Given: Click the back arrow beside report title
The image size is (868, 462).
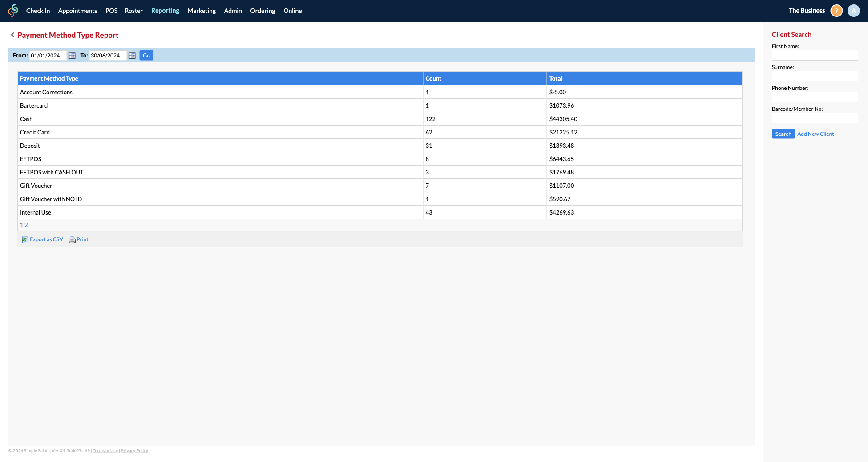Looking at the screenshot, I should pyautogui.click(x=12, y=35).
